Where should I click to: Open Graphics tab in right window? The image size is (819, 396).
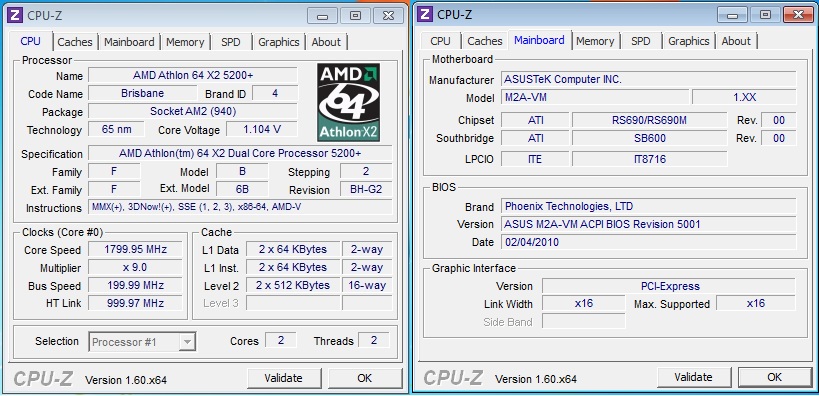688,41
